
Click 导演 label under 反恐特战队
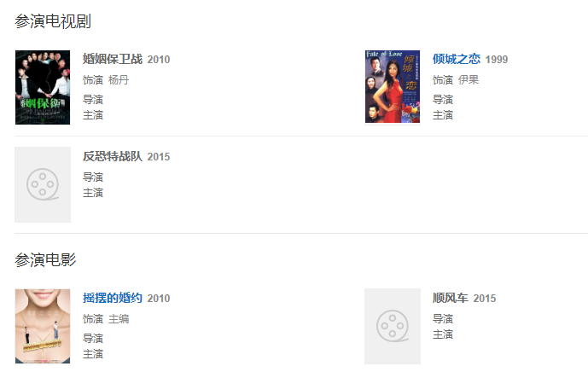[x=93, y=177]
